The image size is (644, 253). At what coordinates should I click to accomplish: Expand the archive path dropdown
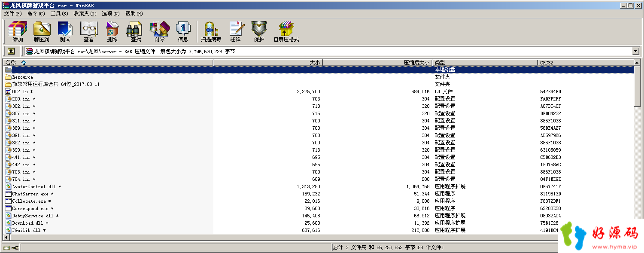pos(636,51)
